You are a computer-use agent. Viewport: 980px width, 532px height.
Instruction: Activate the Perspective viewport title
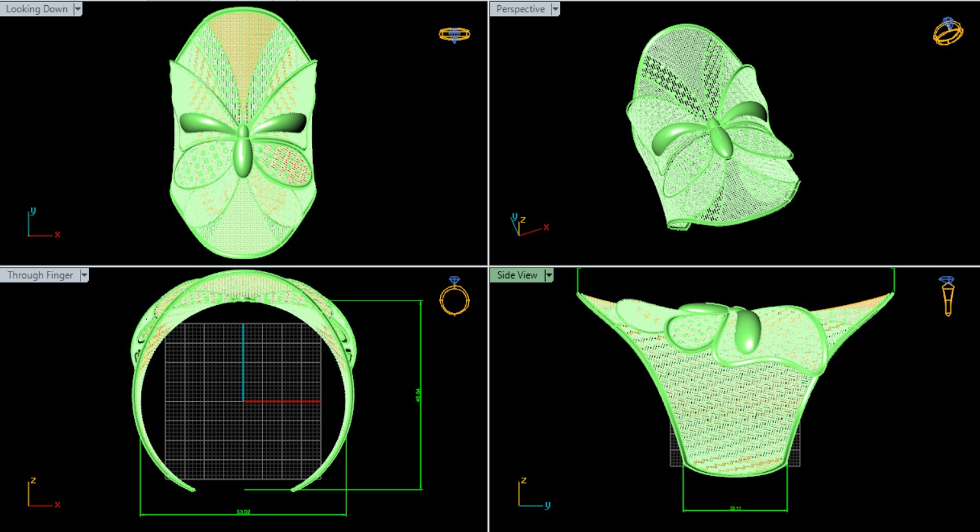(520, 9)
